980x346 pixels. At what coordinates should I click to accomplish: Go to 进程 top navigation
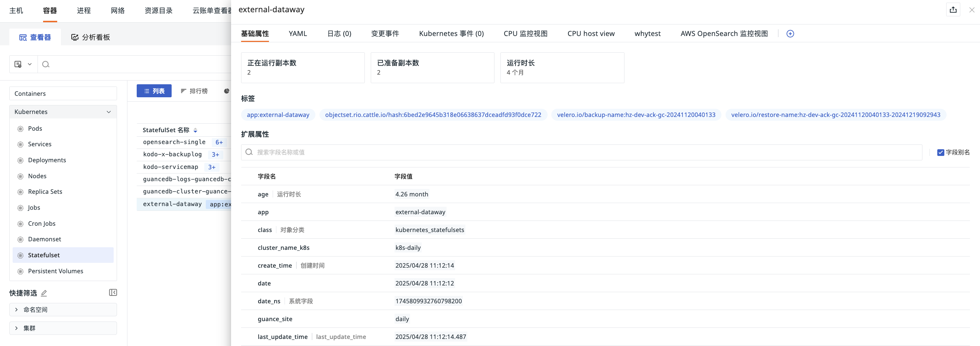(84, 11)
